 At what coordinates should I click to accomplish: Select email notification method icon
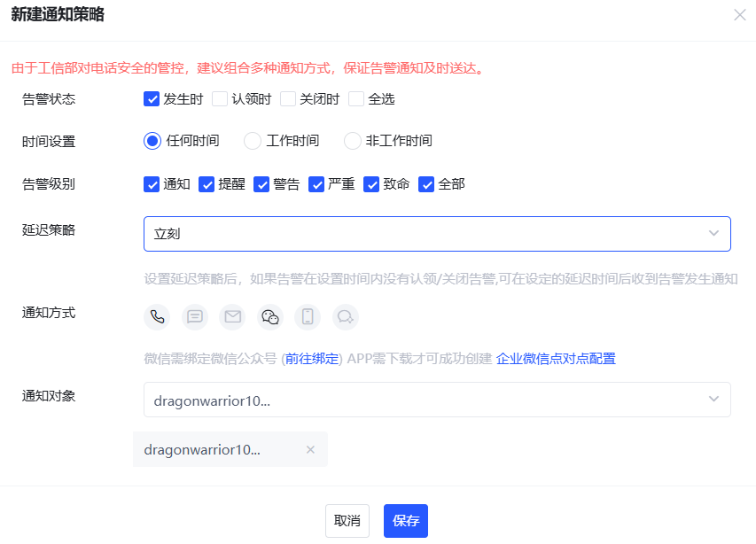(232, 316)
